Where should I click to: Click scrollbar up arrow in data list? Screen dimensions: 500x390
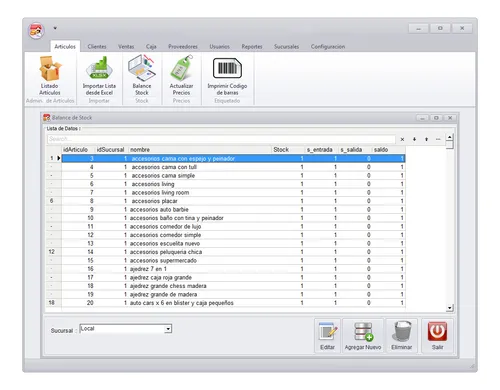click(x=450, y=137)
